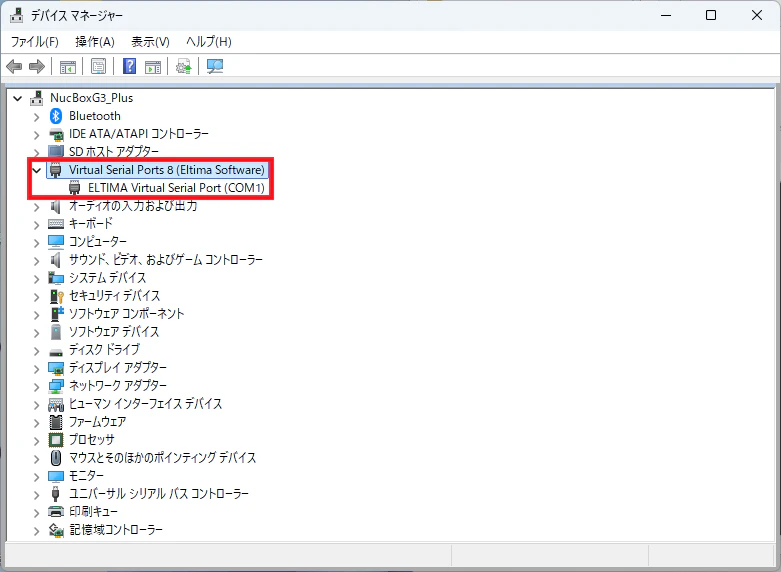
Task: Select the IDE ATA/ATAPI コントローラー label
Action: (138, 134)
